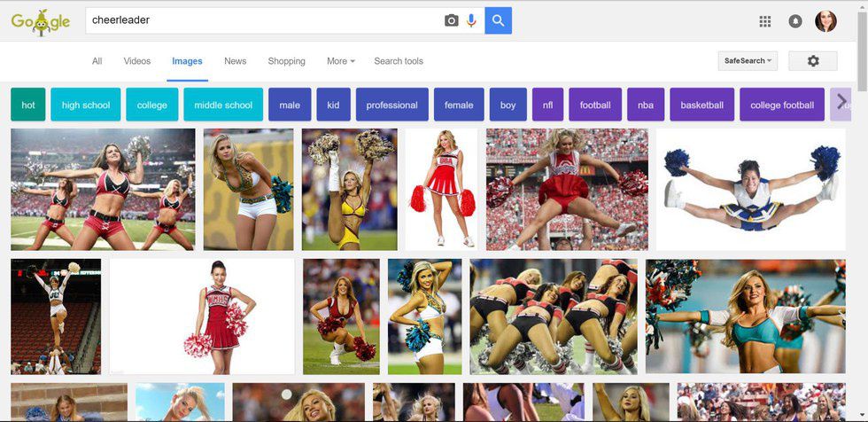The width and height of the screenshot is (868, 422).
Task: Click the blue magnifier search button
Action: click(498, 20)
